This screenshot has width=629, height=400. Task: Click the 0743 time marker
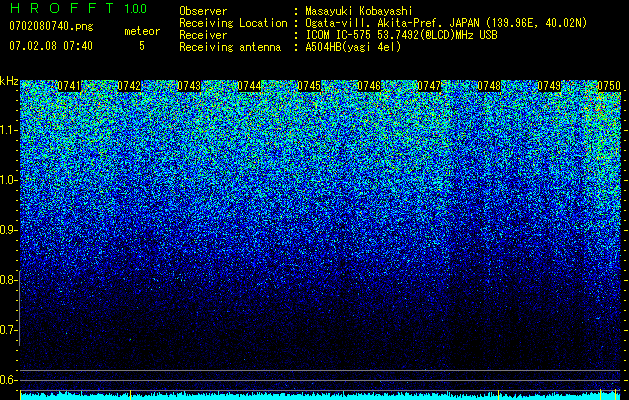point(189,86)
